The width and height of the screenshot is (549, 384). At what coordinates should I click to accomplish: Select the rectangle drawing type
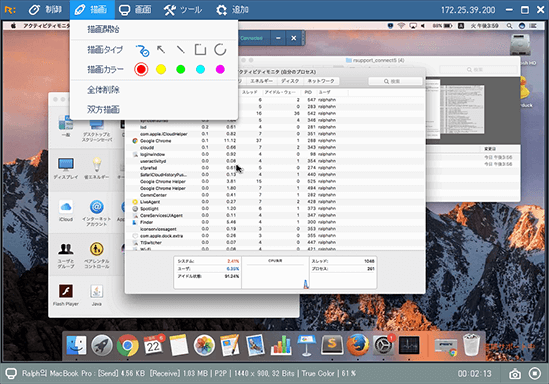coord(200,50)
